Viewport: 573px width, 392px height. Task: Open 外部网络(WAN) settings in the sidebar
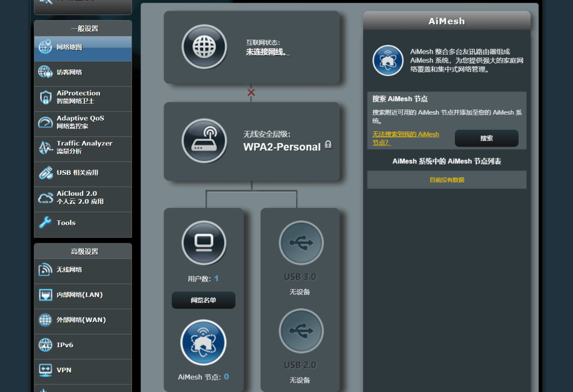pyautogui.click(x=83, y=320)
